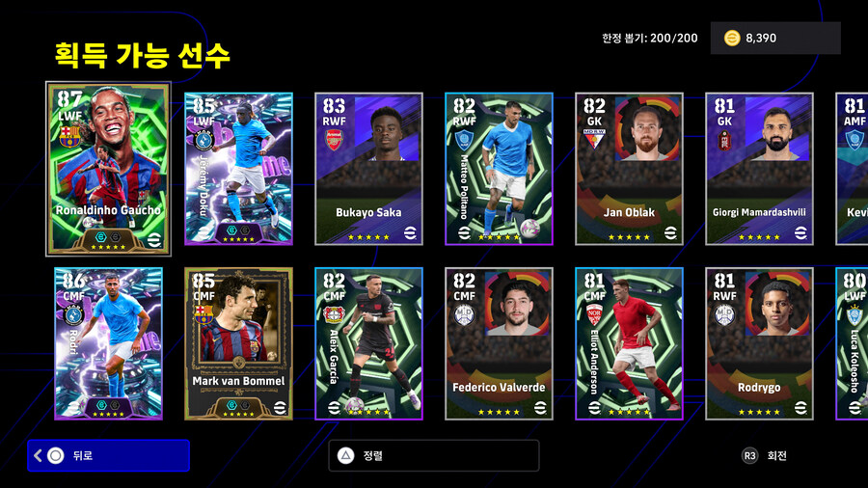
Task: Click the Barcelona crest on Ronaldinho card
Action: coord(70,136)
